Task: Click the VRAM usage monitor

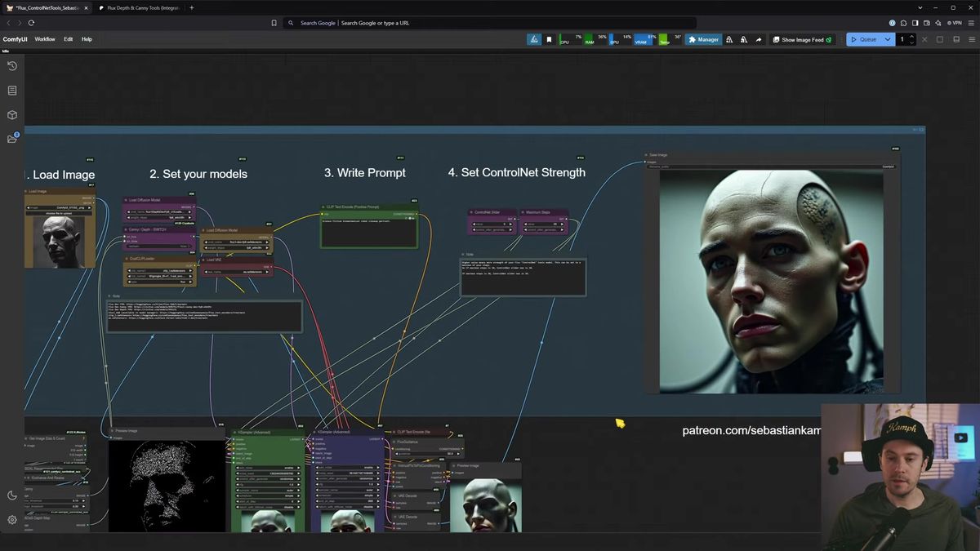Action: tap(645, 39)
